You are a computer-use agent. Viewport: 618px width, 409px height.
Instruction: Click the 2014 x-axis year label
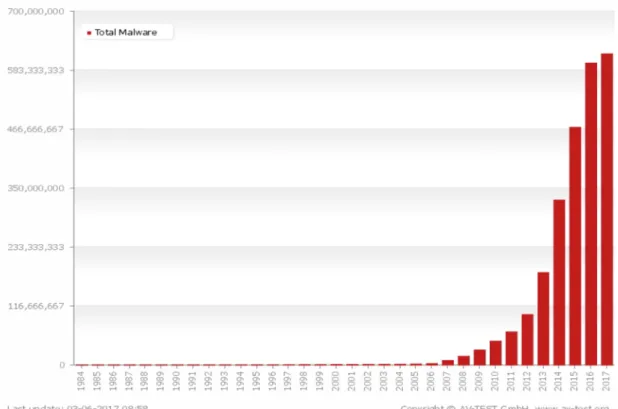(558, 381)
